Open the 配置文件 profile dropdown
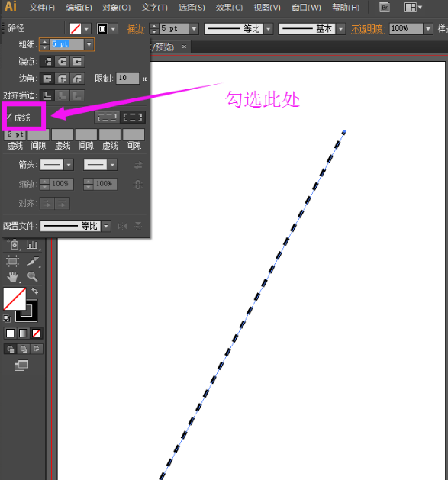 click(x=106, y=226)
